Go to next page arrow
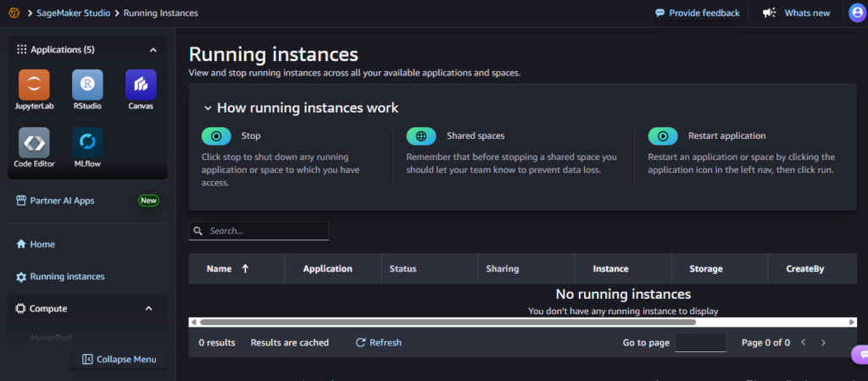The height and width of the screenshot is (381, 868). [823, 343]
